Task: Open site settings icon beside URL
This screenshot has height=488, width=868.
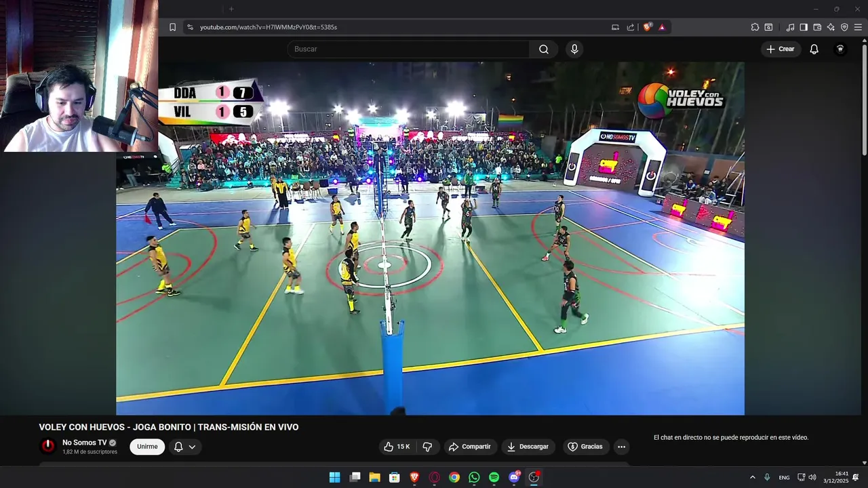Action: (190, 27)
